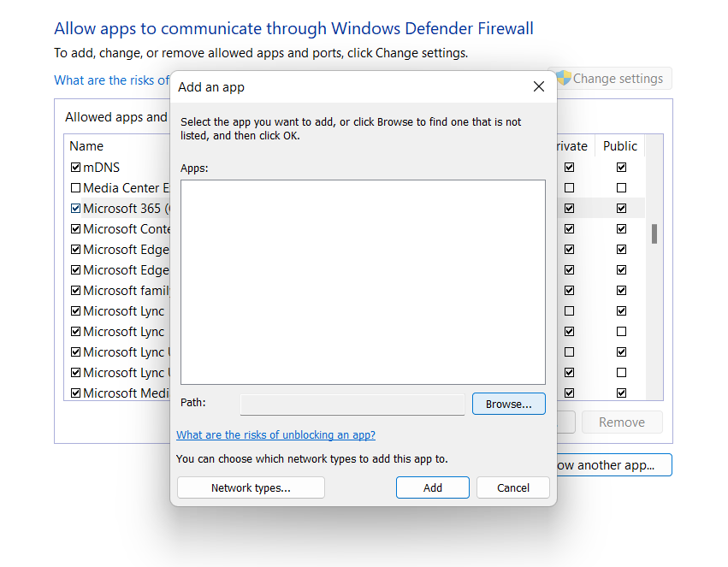
Task: Uncheck the Microsoft famil... name checkbox
Action: click(75, 291)
